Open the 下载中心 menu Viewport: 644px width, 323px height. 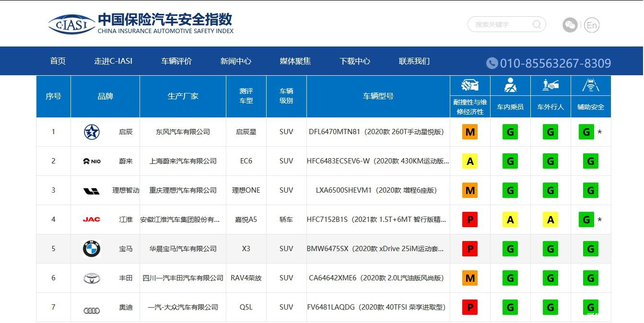pos(355,61)
